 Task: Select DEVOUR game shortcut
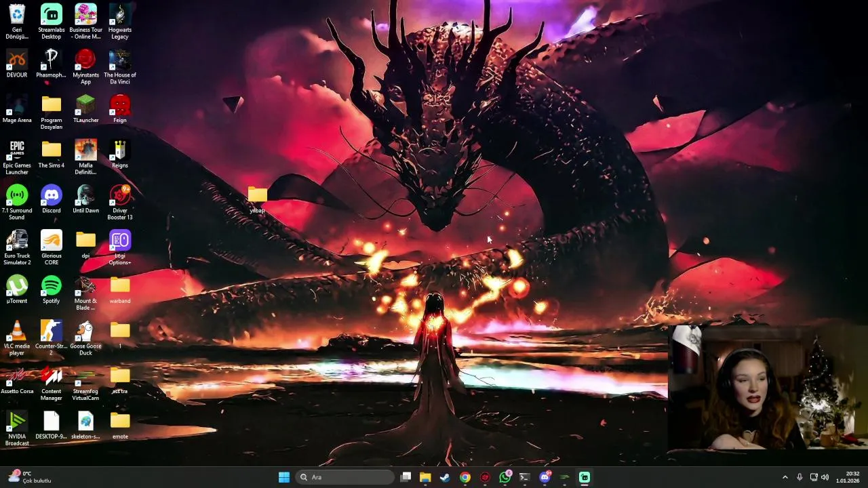(x=17, y=64)
